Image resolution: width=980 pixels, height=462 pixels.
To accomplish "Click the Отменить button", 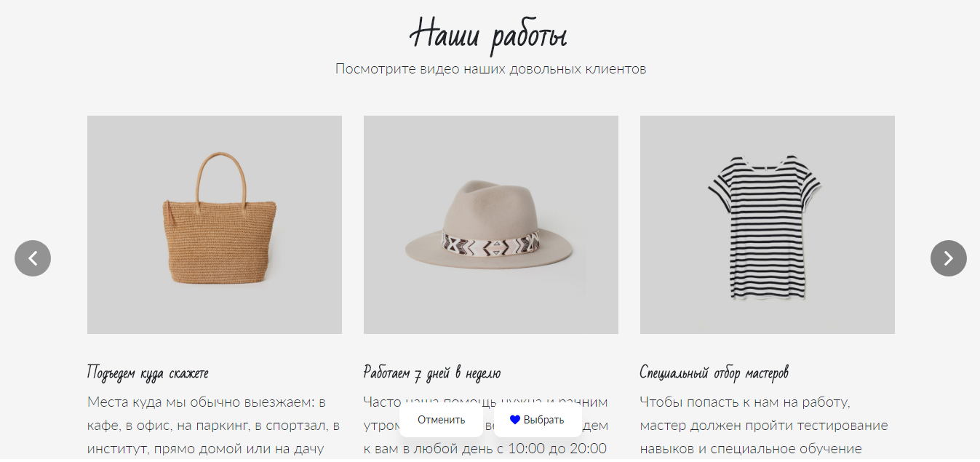I will 441,420.
